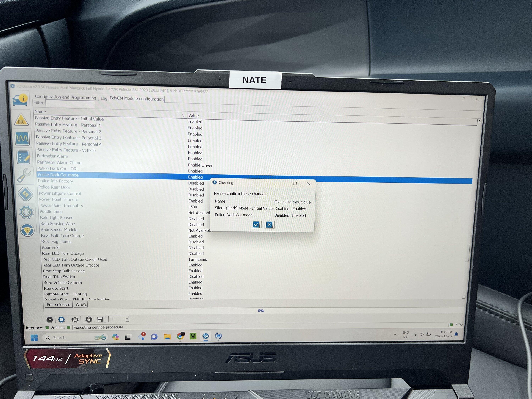The height and width of the screenshot is (399, 532).
Task: Show hidden icons with the tray chevron
Action: point(395,335)
